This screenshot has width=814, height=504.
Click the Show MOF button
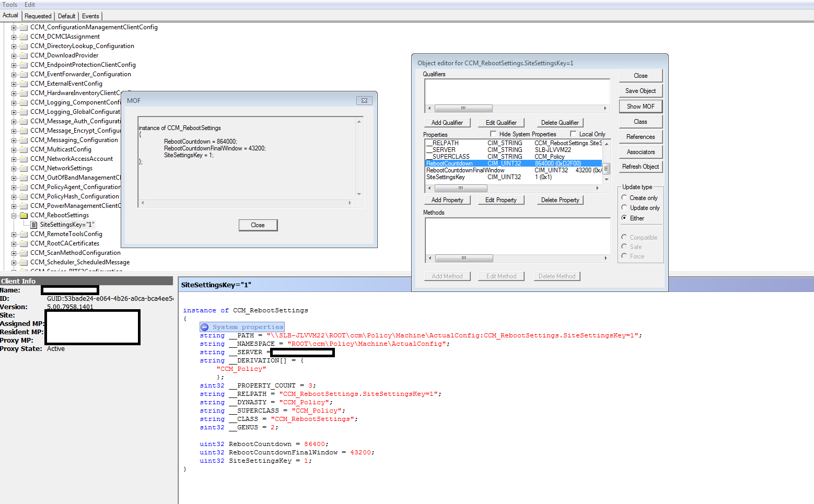(x=641, y=106)
